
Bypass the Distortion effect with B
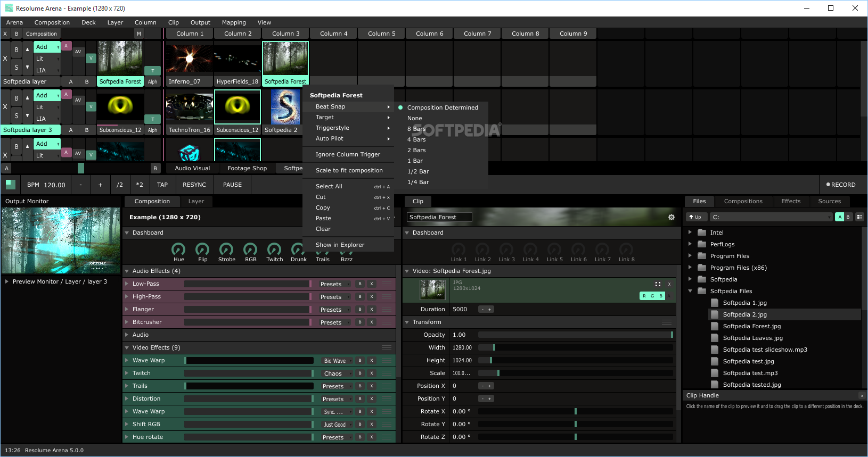click(x=360, y=399)
